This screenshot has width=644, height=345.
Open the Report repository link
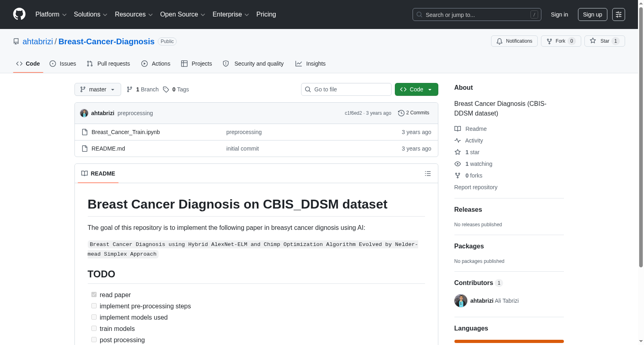coord(476,187)
